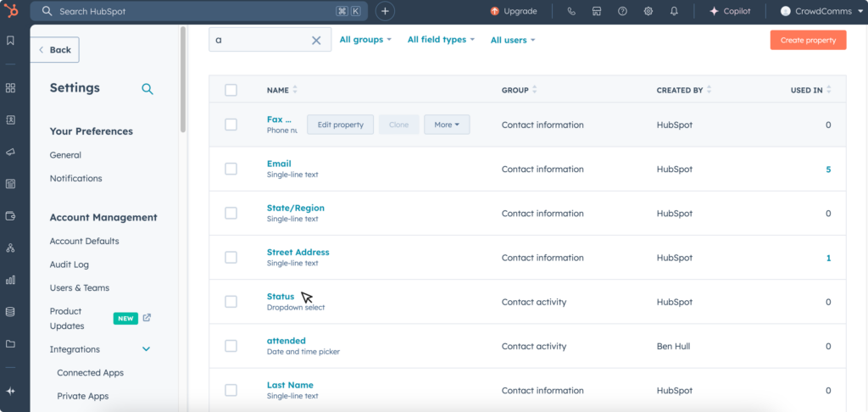The width and height of the screenshot is (868, 412).
Task: Clear the property search with X icon
Action: point(316,40)
